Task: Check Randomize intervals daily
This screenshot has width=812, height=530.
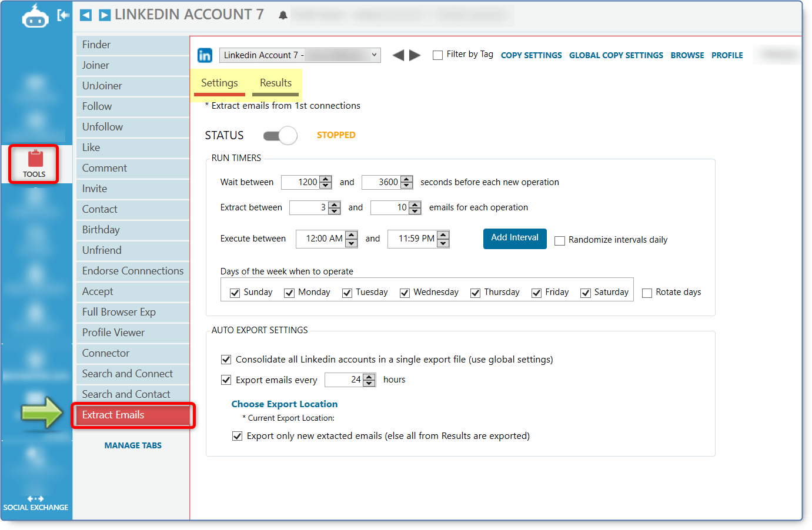Action: [x=560, y=240]
